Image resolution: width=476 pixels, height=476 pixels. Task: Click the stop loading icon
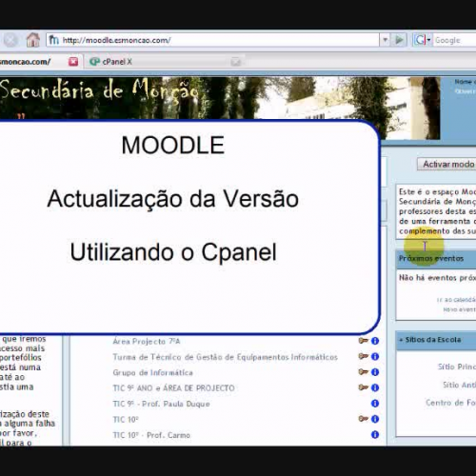coord(10,40)
